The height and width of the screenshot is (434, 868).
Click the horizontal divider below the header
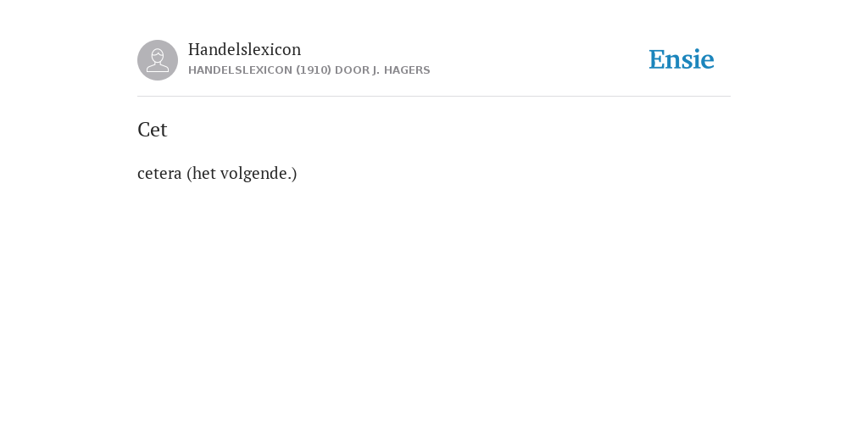pyautogui.click(x=434, y=97)
